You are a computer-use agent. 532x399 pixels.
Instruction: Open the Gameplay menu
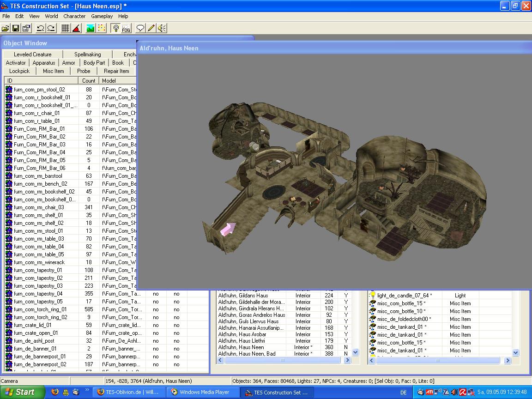pyautogui.click(x=102, y=16)
